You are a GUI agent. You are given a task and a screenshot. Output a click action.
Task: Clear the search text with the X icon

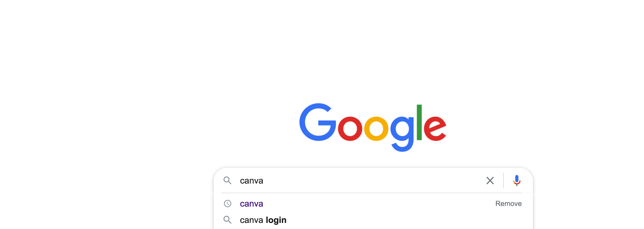coord(490,181)
